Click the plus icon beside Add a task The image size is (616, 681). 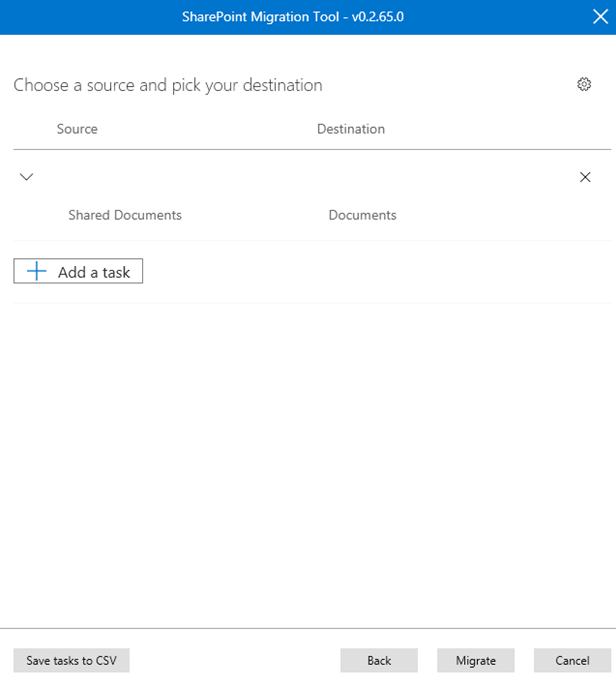coord(37,271)
